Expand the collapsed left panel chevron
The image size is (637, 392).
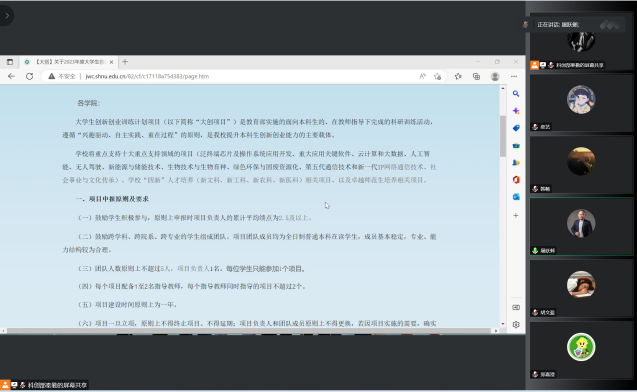pyautogui.click(x=7, y=15)
